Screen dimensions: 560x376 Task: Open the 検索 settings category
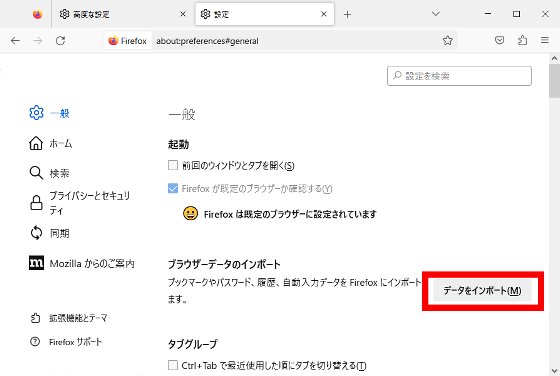coord(49,173)
